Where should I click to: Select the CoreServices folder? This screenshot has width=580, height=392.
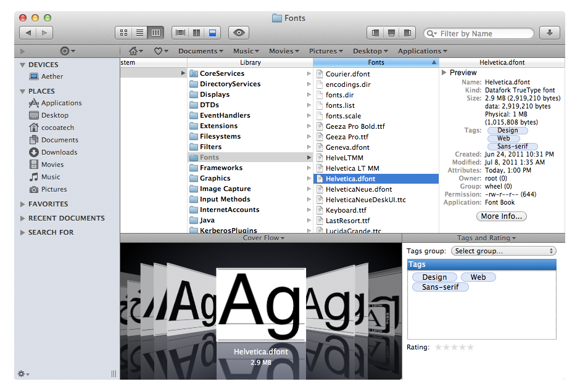click(250, 73)
